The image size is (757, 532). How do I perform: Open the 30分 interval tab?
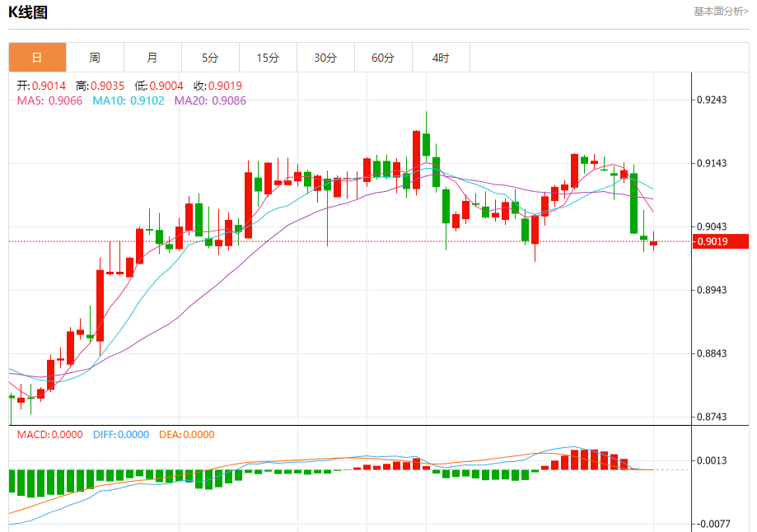coord(326,58)
